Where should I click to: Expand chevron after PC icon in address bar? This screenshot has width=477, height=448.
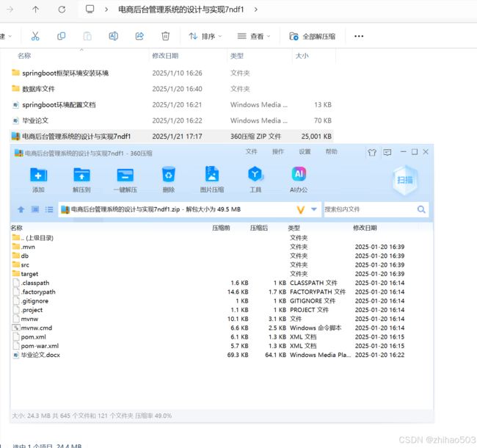point(106,10)
